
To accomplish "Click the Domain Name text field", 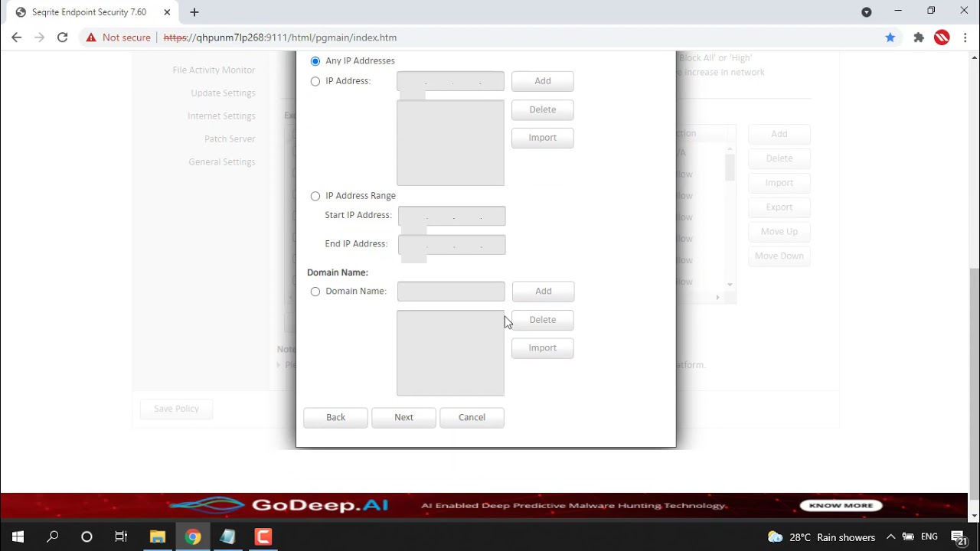I will pyautogui.click(x=451, y=291).
